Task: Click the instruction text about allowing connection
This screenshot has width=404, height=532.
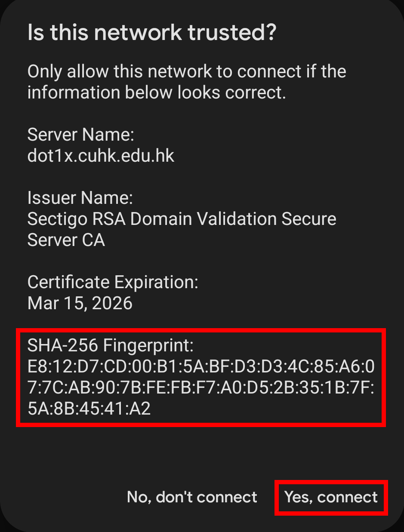Action: pyautogui.click(x=187, y=81)
